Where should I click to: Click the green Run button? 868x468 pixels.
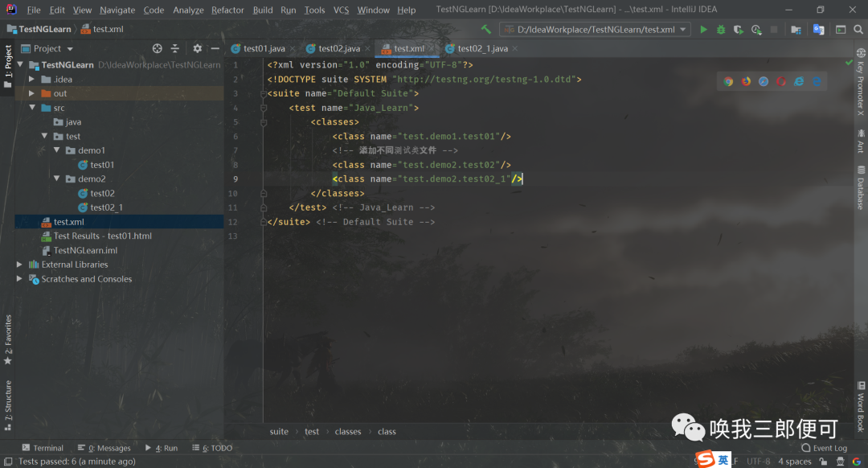703,30
